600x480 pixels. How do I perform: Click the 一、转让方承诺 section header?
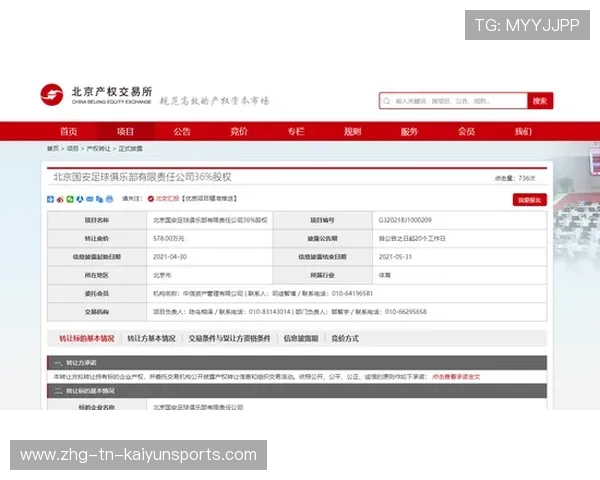297,362
